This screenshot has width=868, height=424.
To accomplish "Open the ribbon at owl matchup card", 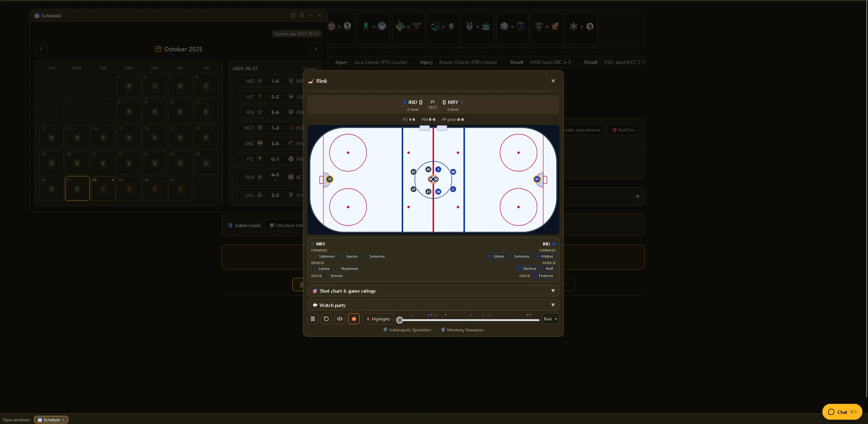I will 374,28.
